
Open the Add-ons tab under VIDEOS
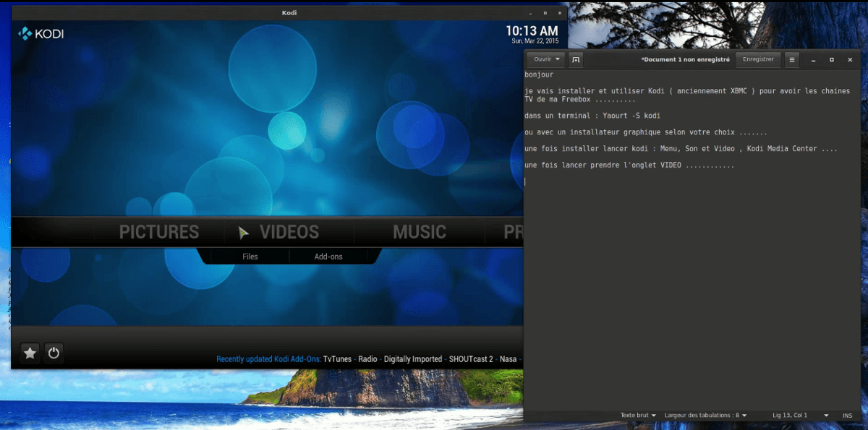click(x=327, y=256)
